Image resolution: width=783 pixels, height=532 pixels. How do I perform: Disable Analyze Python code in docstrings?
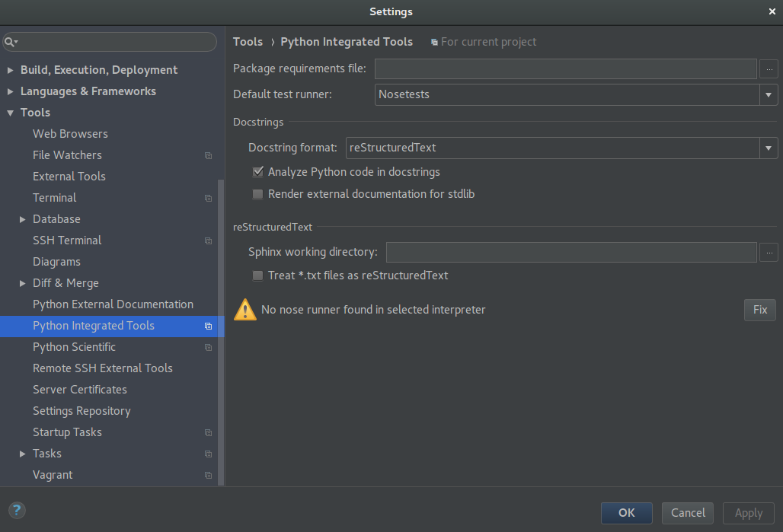[x=257, y=172]
